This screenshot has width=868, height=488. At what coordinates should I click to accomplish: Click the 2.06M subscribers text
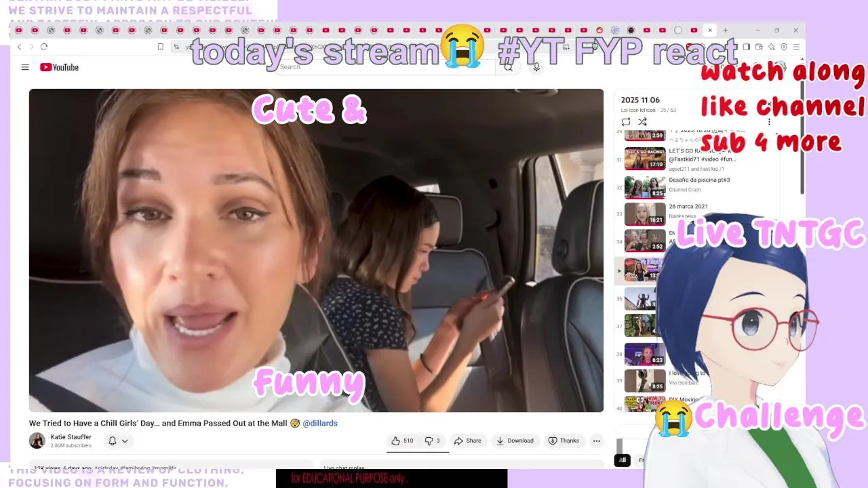point(71,445)
